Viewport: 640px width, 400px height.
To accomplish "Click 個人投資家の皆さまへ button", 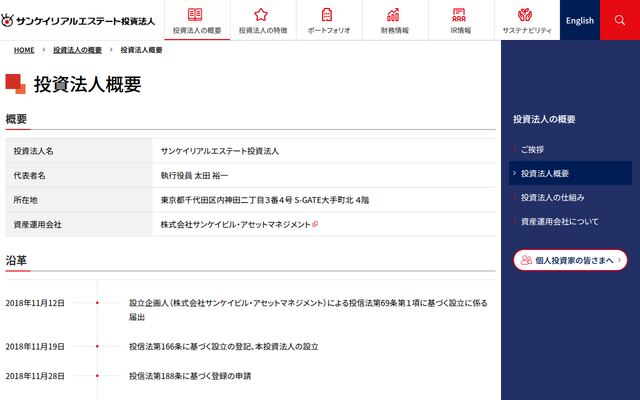I will (570, 260).
